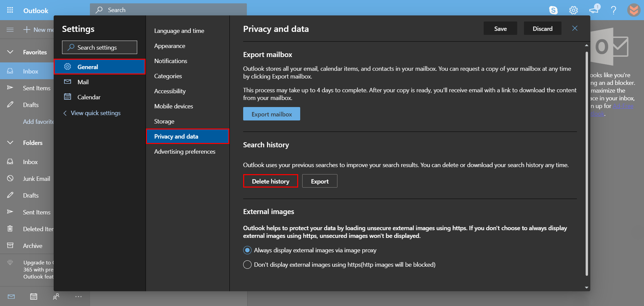Open Notifications settings
Viewport: 644px width, 306px height.
187,61
